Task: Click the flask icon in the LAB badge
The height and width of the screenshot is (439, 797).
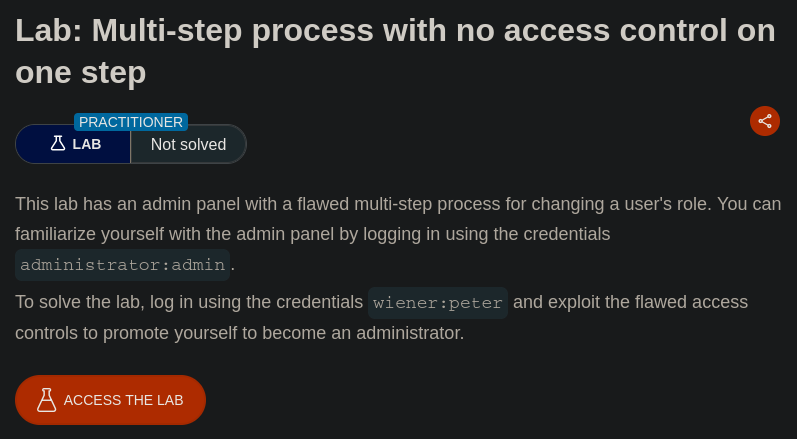Action: (x=58, y=144)
